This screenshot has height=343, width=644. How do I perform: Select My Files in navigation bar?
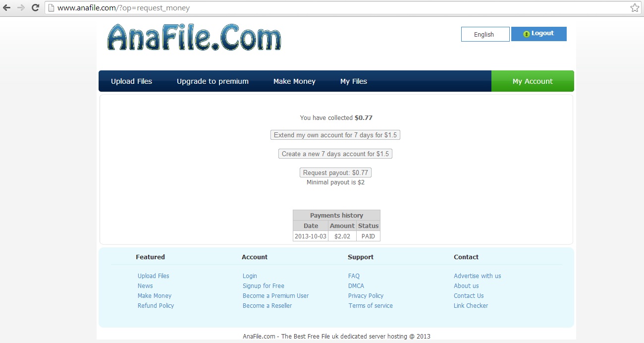click(x=354, y=81)
